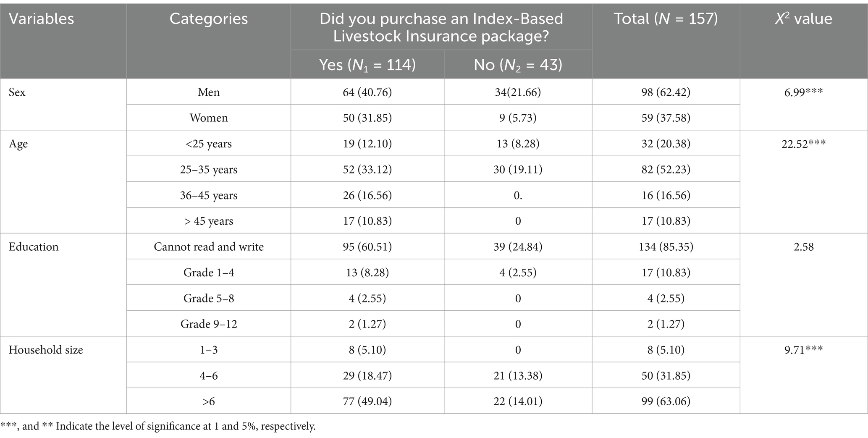
Task: Select the significance level footnote text
Action: tap(158, 426)
